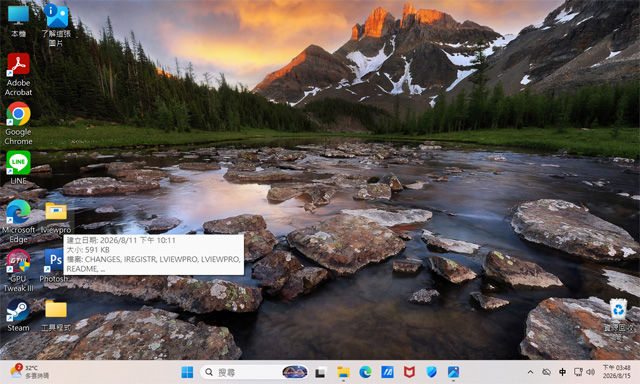Open File Explorer from the taskbar
640x384 pixels.
343,372
